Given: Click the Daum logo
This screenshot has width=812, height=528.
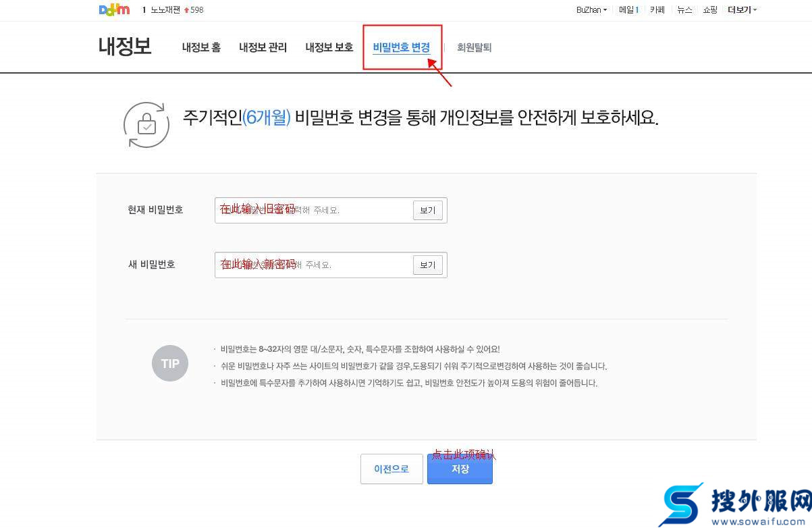Looking at the screenshot, I should pos(113,9).
